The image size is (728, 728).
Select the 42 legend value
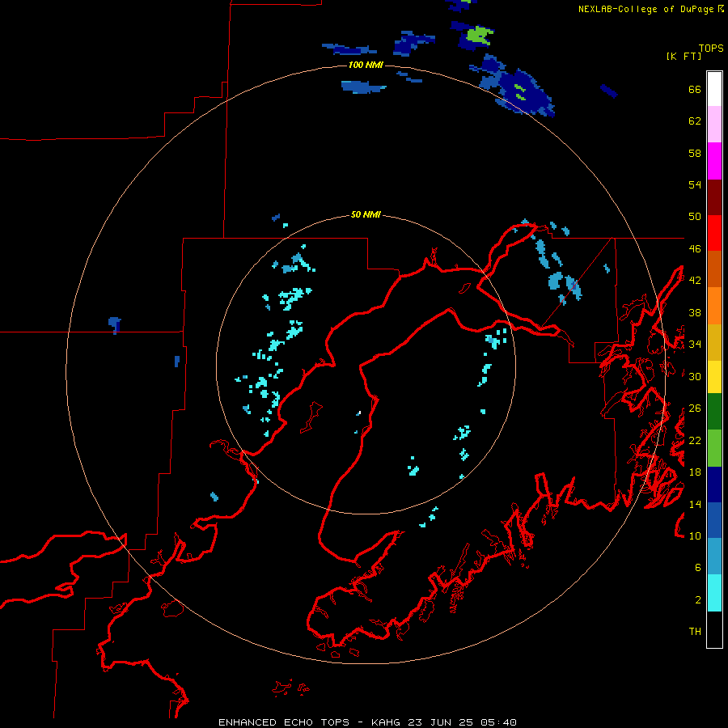[x=695, y=281]
